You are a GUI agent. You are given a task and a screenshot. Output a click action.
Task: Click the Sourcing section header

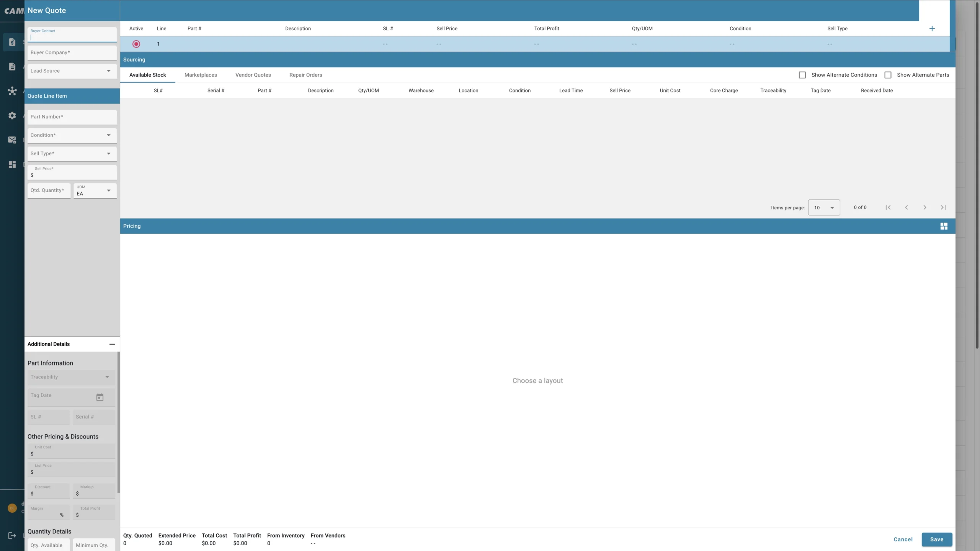click(537, 60)
